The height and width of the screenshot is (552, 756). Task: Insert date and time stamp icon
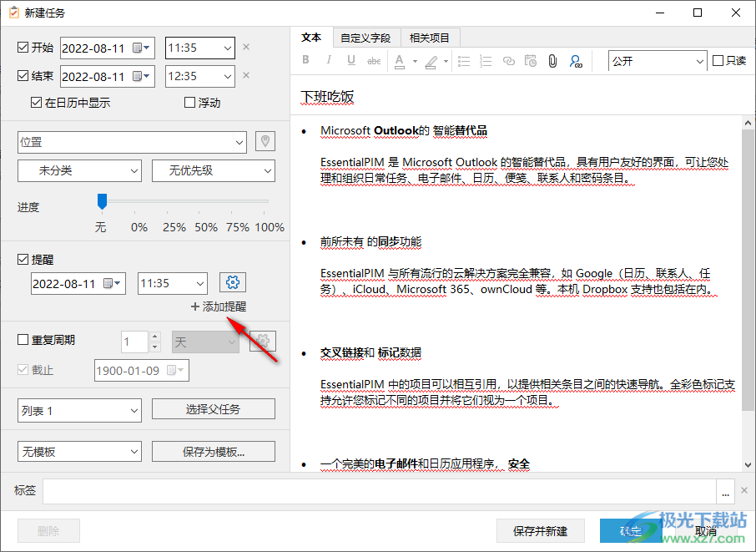tap(531, 61)
